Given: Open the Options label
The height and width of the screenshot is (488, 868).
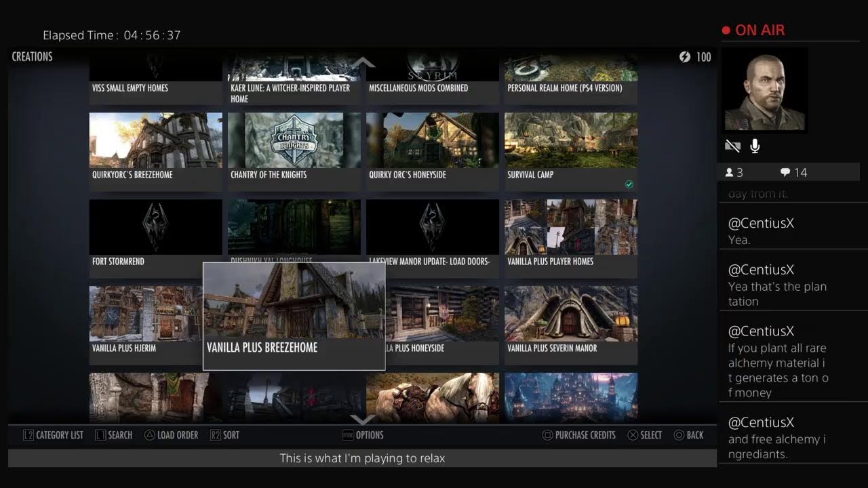Looking at the screenshot, I should pos(370,435).
